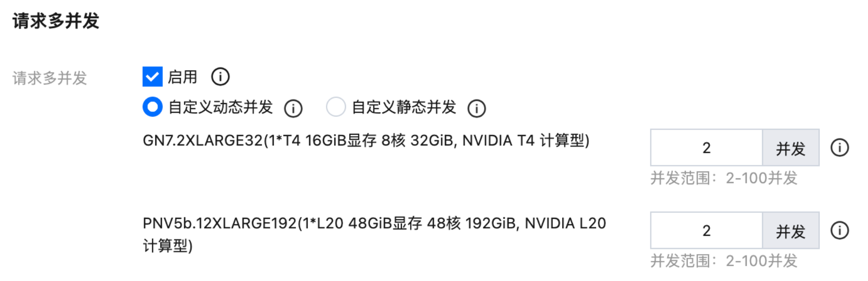Click the 自定义动态并发 label text
Screen dimensions: 868x281
point(220,107)
